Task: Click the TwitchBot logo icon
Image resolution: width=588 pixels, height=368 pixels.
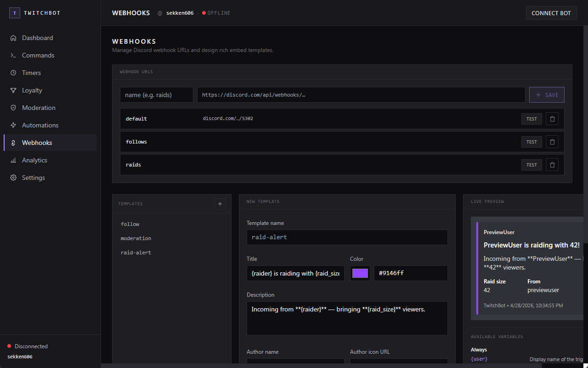Action: point(14,13)
